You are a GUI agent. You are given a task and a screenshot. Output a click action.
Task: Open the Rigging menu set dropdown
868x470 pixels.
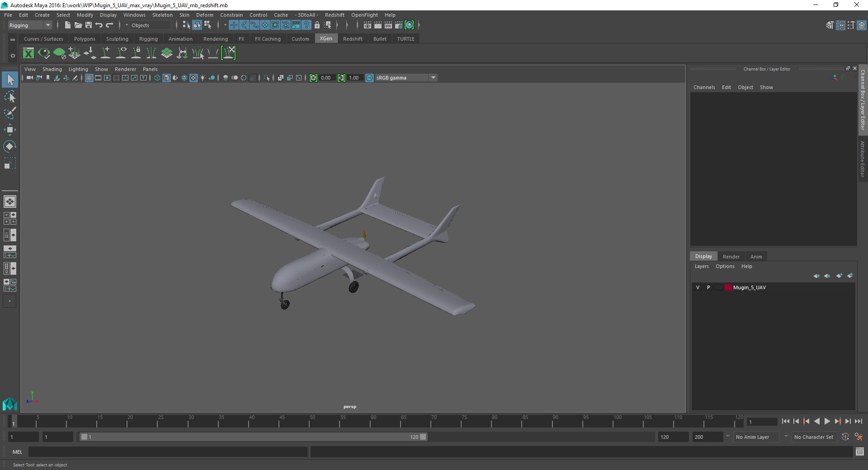30,25
